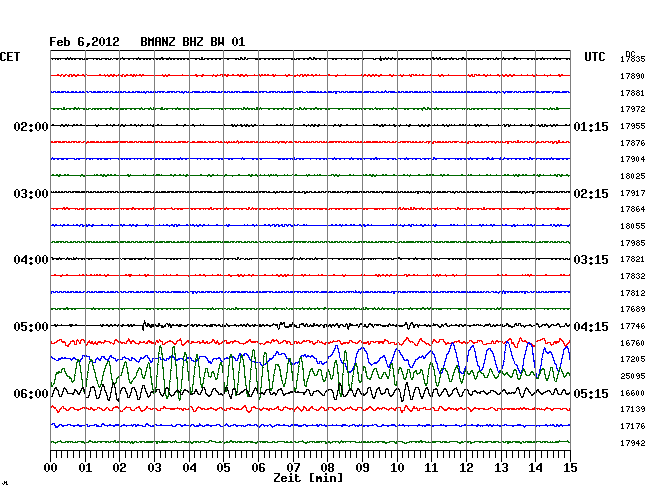Click the DC value '16600'
This screenshot has width=650, height=494.
(633, 393)
